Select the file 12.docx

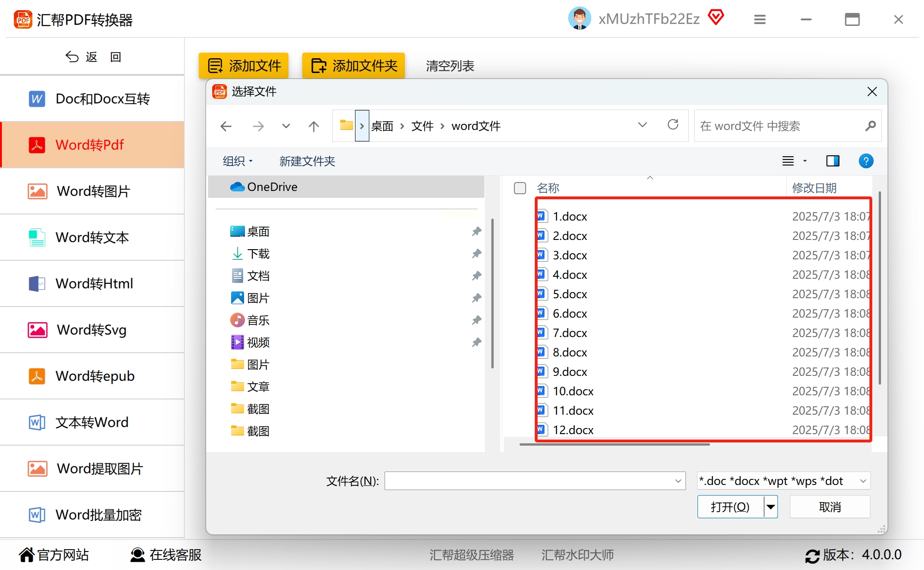click(573, 430)
